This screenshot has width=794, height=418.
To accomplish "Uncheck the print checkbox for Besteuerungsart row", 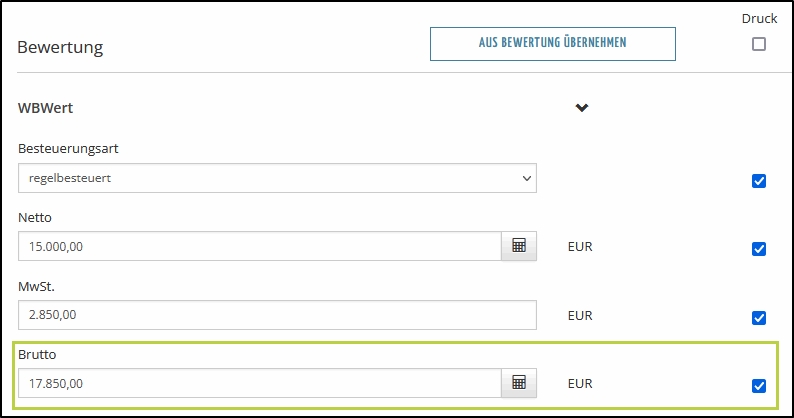I will [759, 181].
